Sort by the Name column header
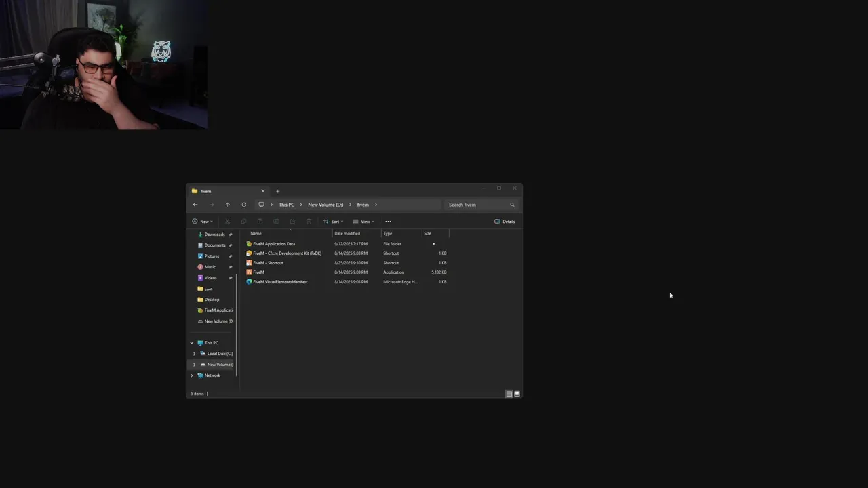 (x=290, y=234)
